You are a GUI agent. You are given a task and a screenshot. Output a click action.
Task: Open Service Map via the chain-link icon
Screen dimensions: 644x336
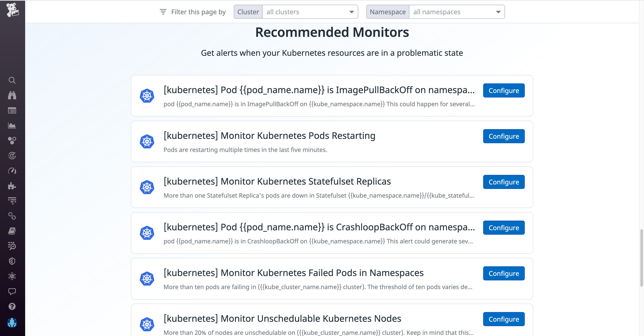tap(12, 216)
